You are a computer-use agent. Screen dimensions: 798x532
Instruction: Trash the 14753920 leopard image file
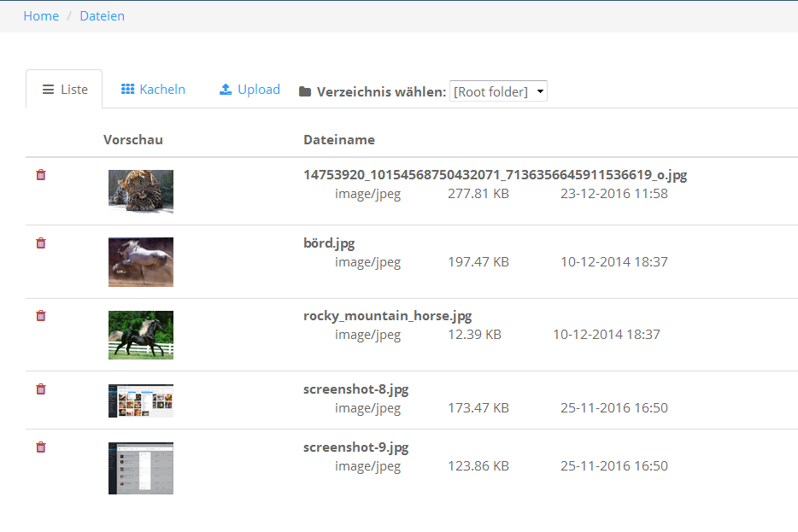pyautogui.click(x=41, y=175)
